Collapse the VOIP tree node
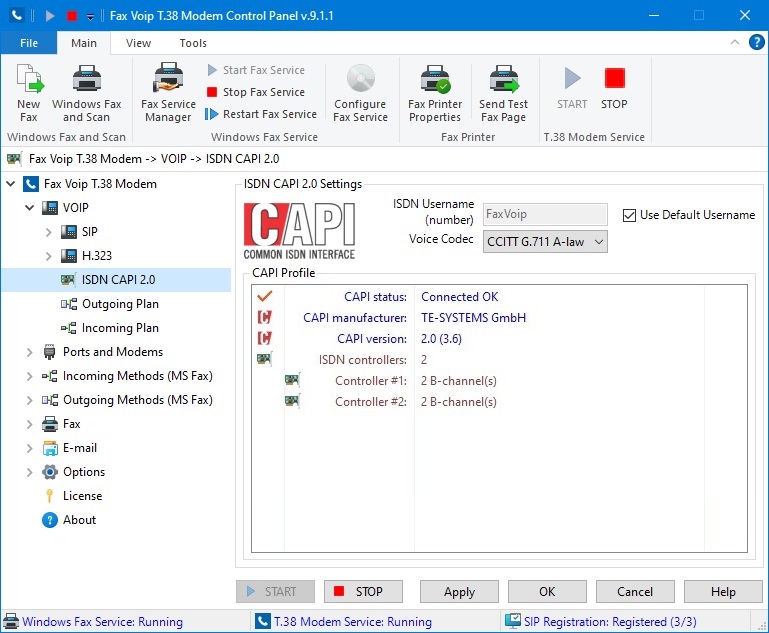This screenshot has width=769, height=633. pos(30,208)
